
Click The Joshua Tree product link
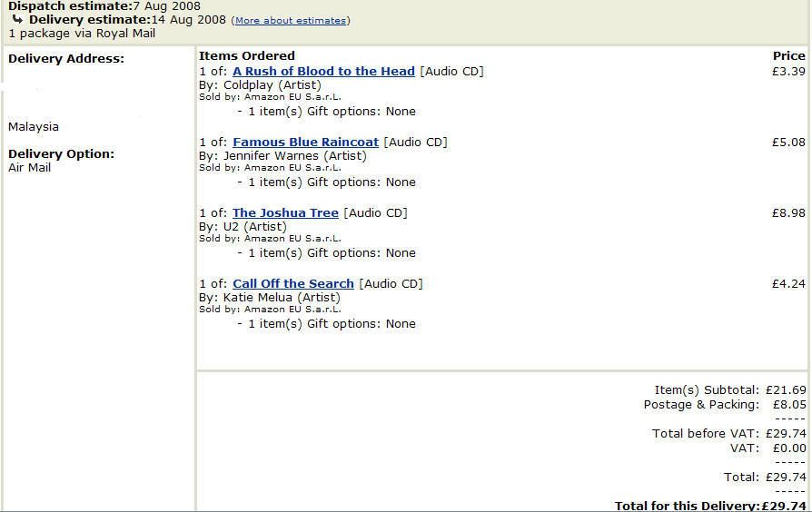click(285, 212)
